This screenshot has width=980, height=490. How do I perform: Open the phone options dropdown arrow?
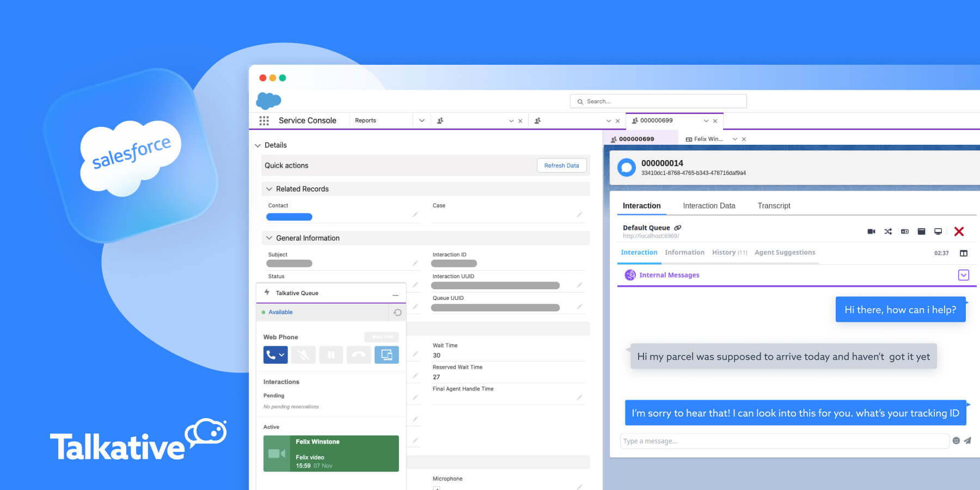tap(282, 354)
